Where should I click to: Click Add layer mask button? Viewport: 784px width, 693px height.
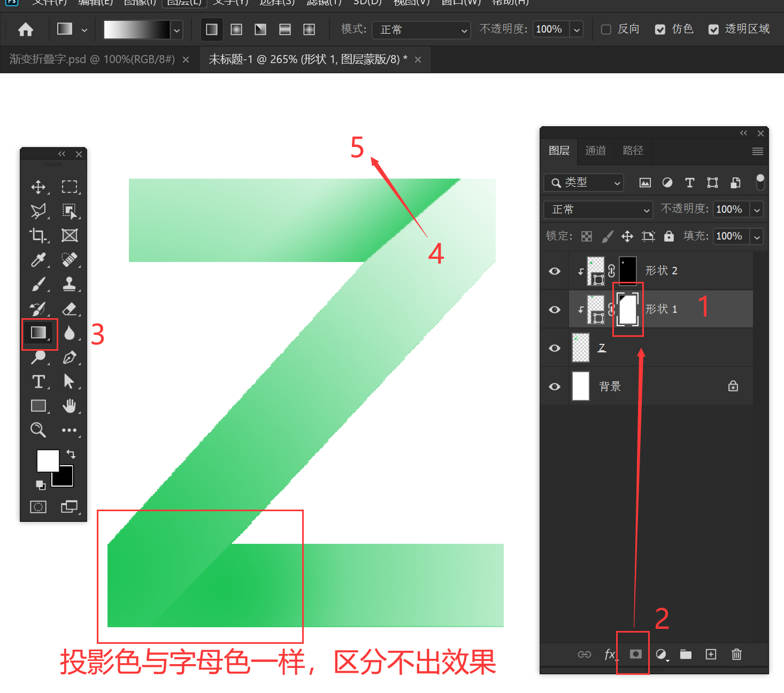tap(635, 654)
